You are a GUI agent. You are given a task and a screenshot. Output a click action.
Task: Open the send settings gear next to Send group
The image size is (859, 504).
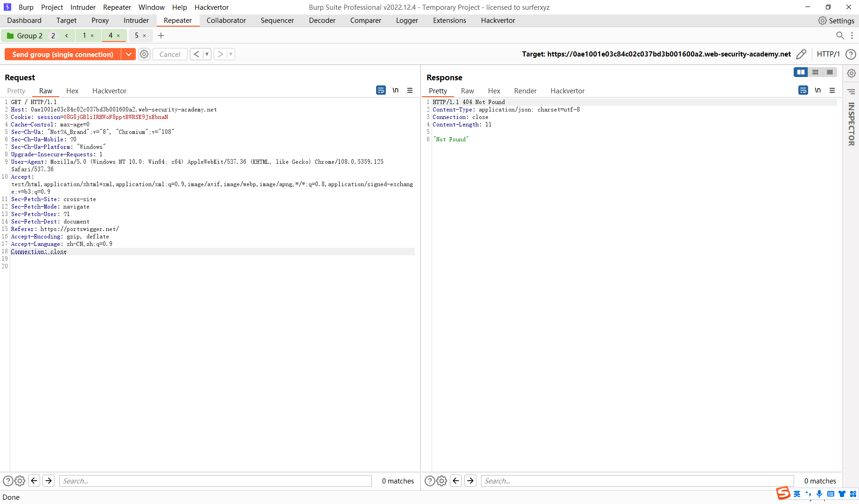point(144,54)
